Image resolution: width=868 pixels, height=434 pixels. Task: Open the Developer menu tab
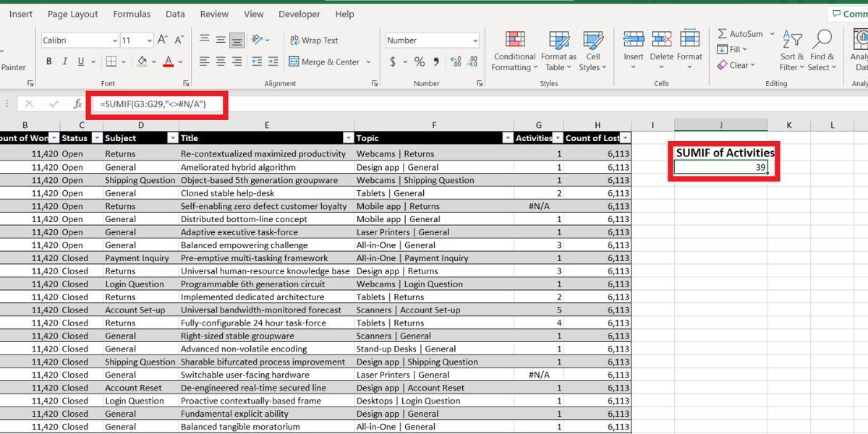[x=299, y=13]
